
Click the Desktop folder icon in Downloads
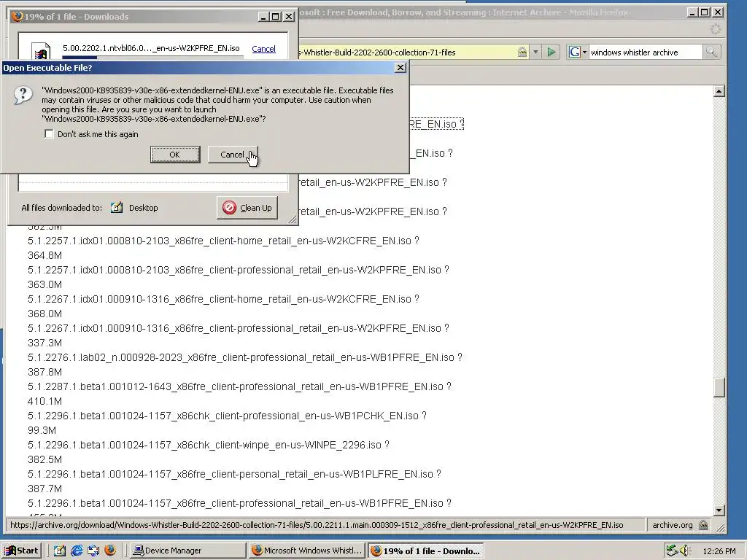pos(117,208)
